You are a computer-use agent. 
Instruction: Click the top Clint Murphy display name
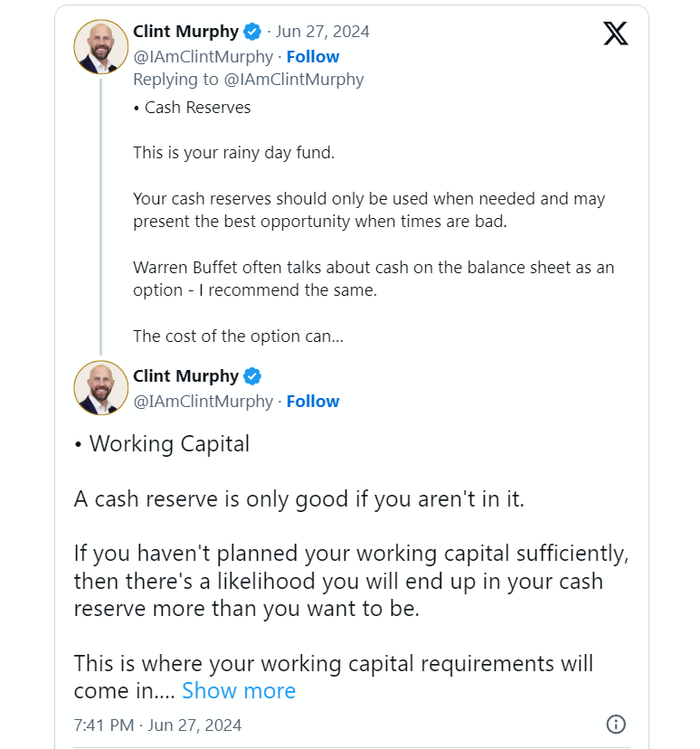tap(185, 32)
